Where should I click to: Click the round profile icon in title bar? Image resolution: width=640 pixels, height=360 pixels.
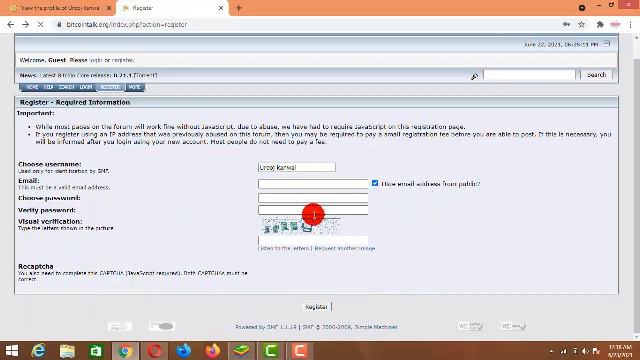pos(582,8)
